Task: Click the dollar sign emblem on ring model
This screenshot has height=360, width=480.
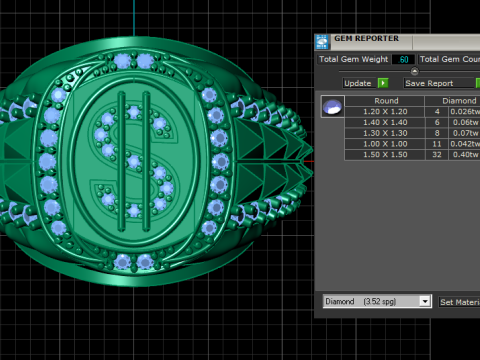Action: pyautogui.click(x=134, y=162)
